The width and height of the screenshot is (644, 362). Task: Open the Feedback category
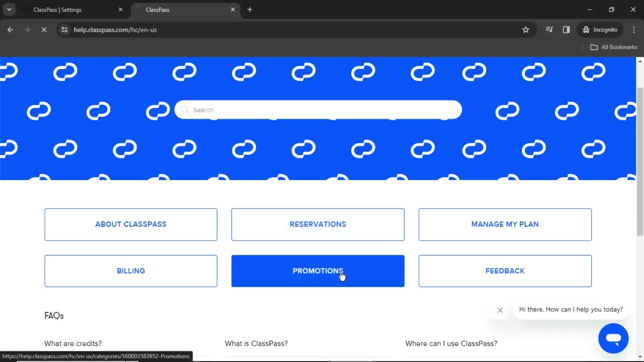point(505,271)
